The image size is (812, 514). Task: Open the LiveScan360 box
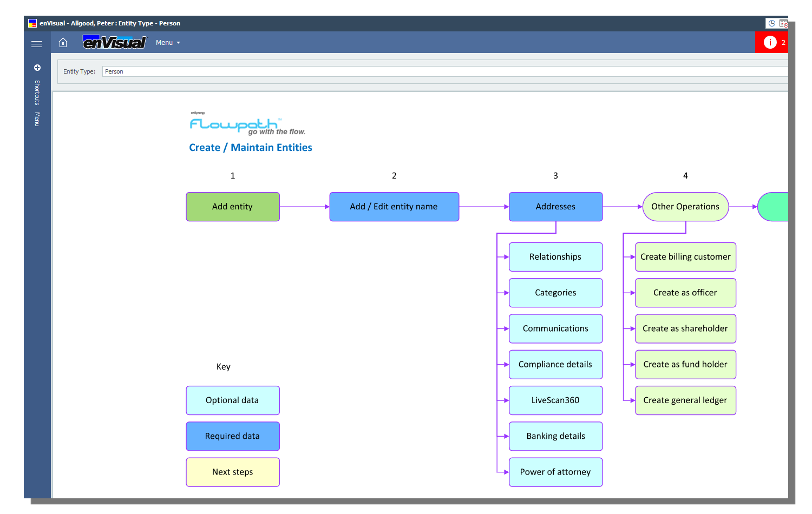555,400
